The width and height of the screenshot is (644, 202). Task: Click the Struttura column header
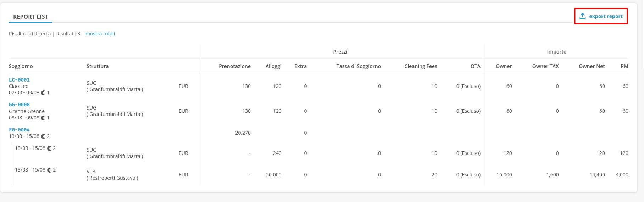pyautogui.click(x=98, y=66)
